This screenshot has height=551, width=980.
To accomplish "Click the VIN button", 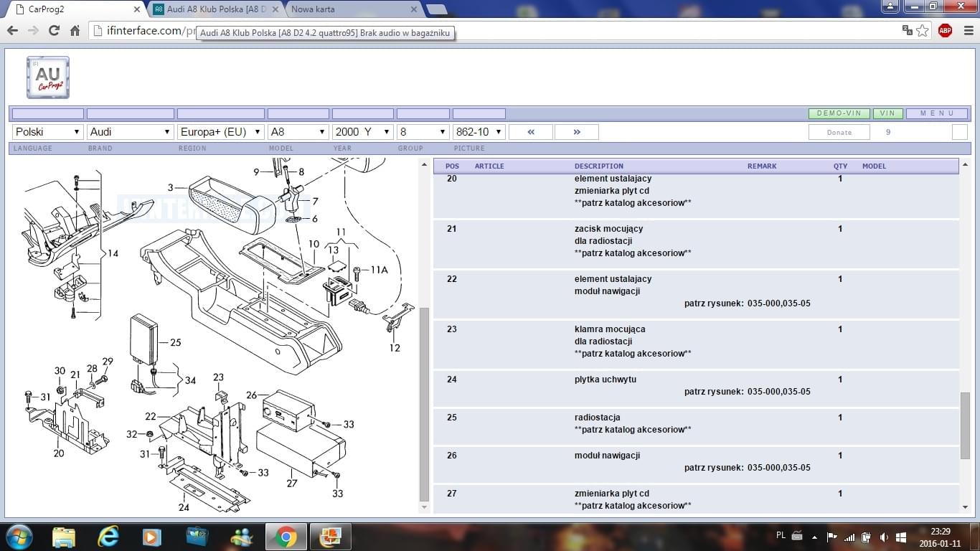I will (x=888, y=113).
